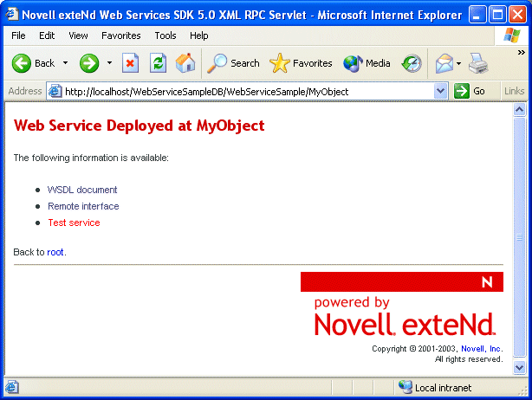Open the File menu
Screen dimensions: 532x400
18,35
